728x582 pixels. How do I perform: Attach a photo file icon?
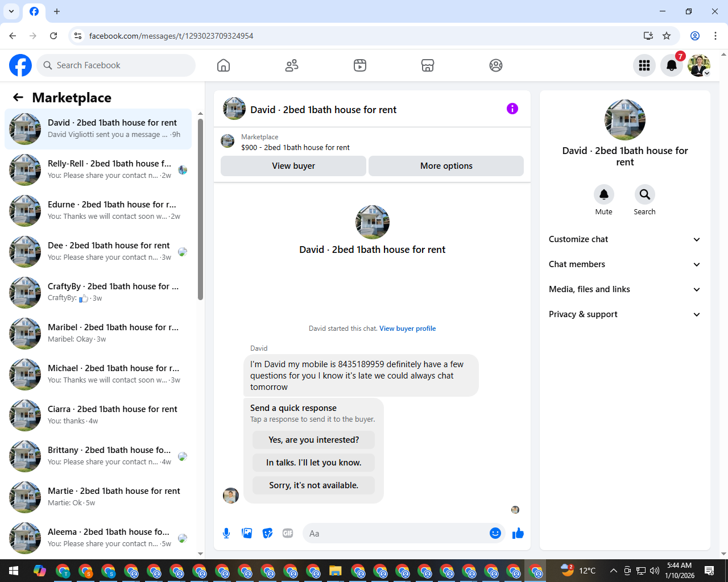pyautogui.click(x=247, y=533)
